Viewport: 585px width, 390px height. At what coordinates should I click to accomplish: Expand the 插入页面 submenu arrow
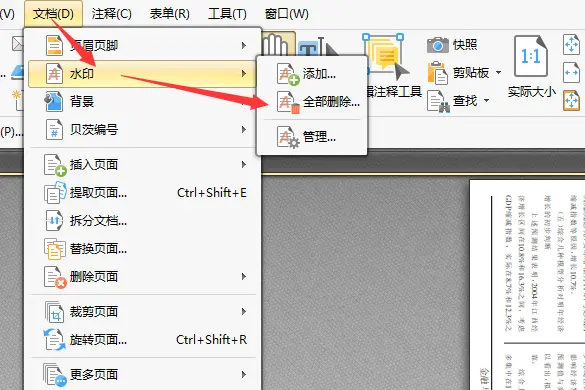click(x=244, y=165)
